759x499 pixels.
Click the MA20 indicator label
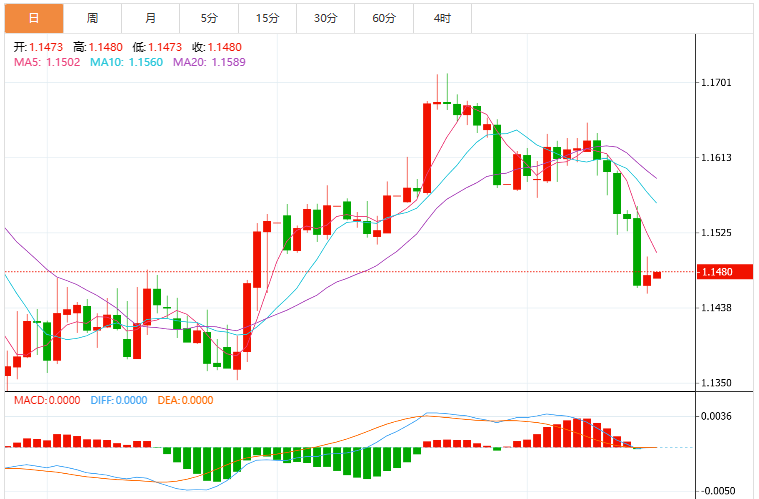[x=209, y=62]
